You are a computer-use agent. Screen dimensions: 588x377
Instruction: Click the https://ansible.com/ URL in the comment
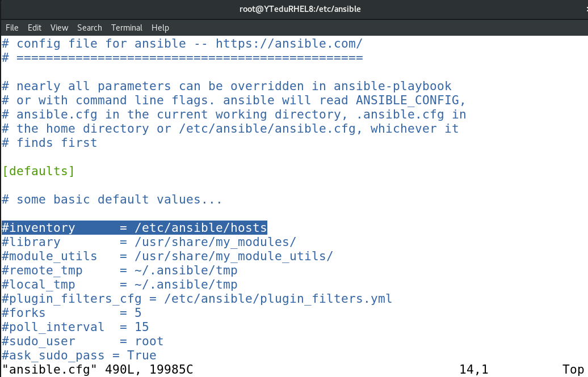289,44
